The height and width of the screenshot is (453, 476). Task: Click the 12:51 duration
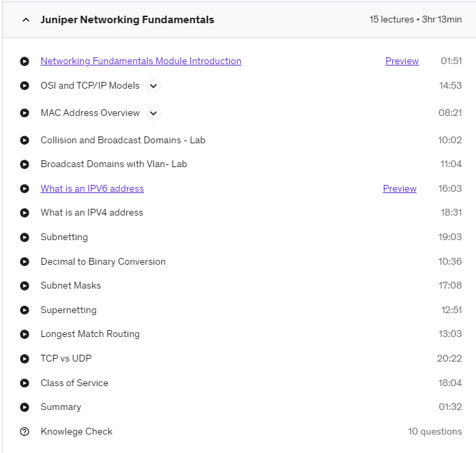point(451,310)
